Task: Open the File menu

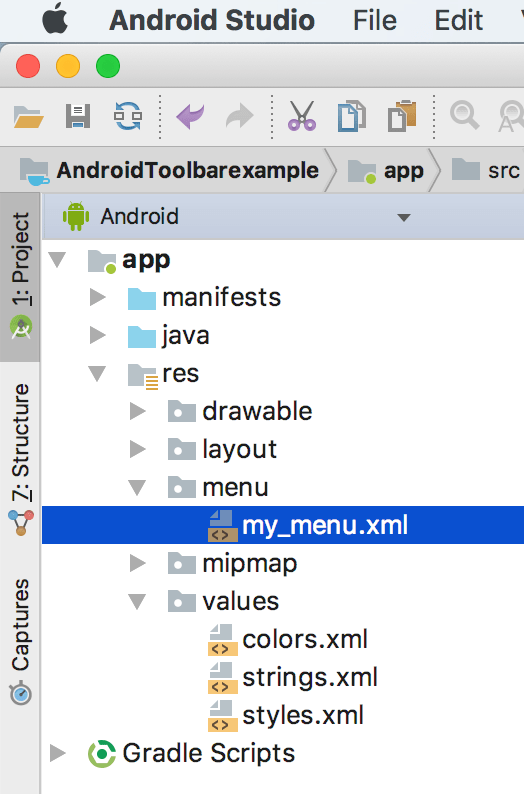Action: click(x=375, y=21)
